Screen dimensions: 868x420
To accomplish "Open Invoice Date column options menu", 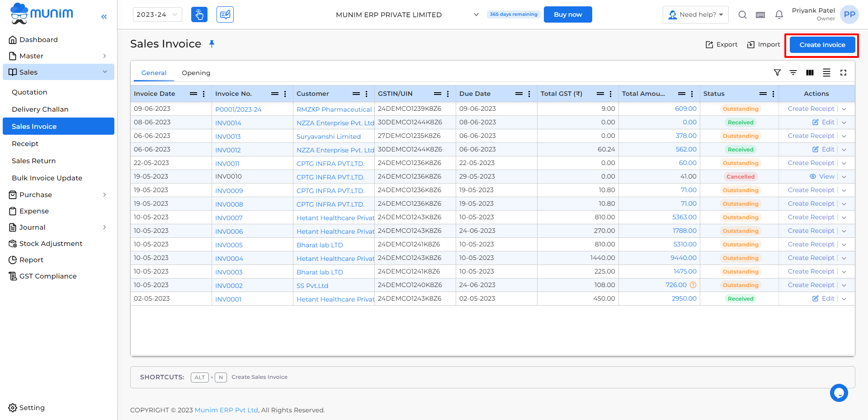I will tap(204, 94).
